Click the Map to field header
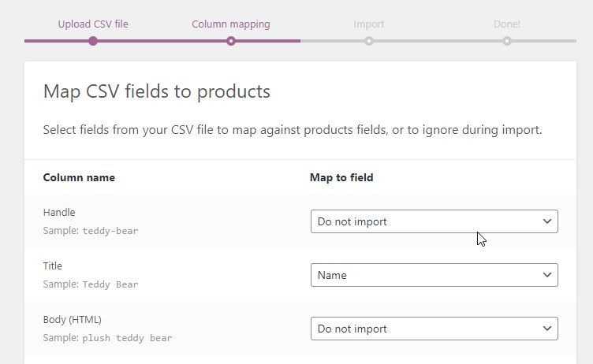 click(341, 177)
